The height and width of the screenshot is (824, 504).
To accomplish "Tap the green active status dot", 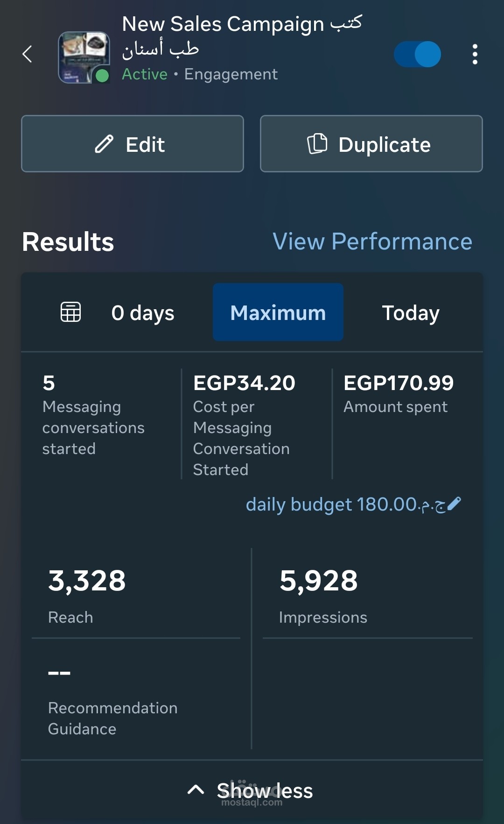I will [102, 75].
